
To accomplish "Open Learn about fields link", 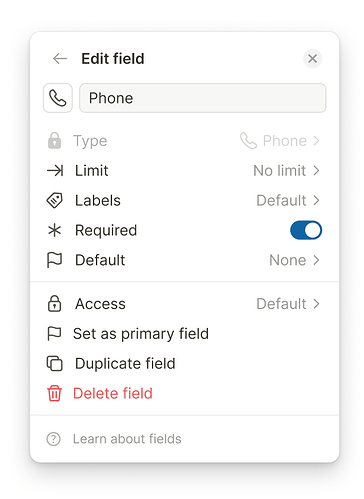I will click(127, 439).
